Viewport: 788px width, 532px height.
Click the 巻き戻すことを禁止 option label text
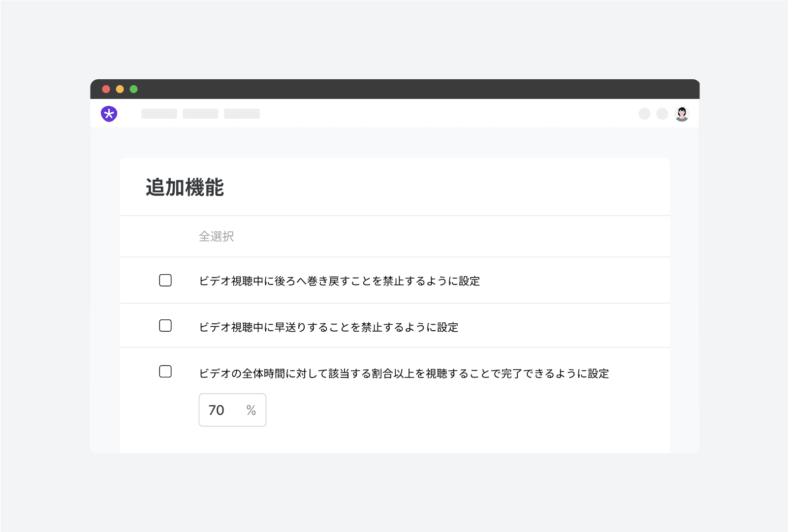(339, 281)
